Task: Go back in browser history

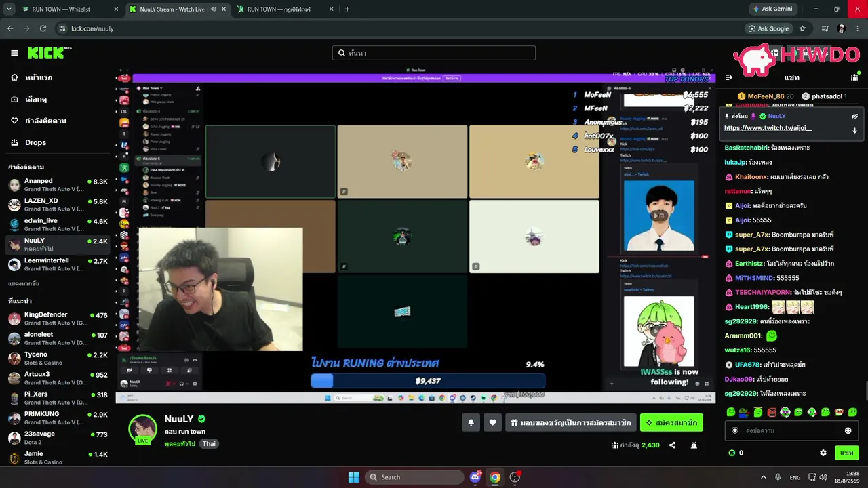Action: click(x=10, y=28)
